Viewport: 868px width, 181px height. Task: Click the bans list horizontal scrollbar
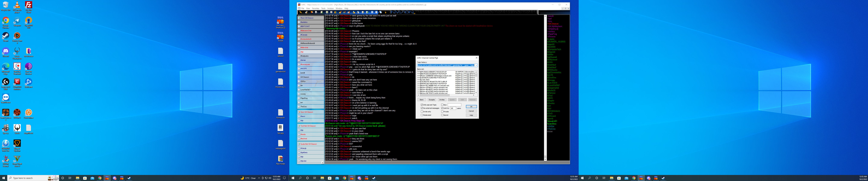446,95
